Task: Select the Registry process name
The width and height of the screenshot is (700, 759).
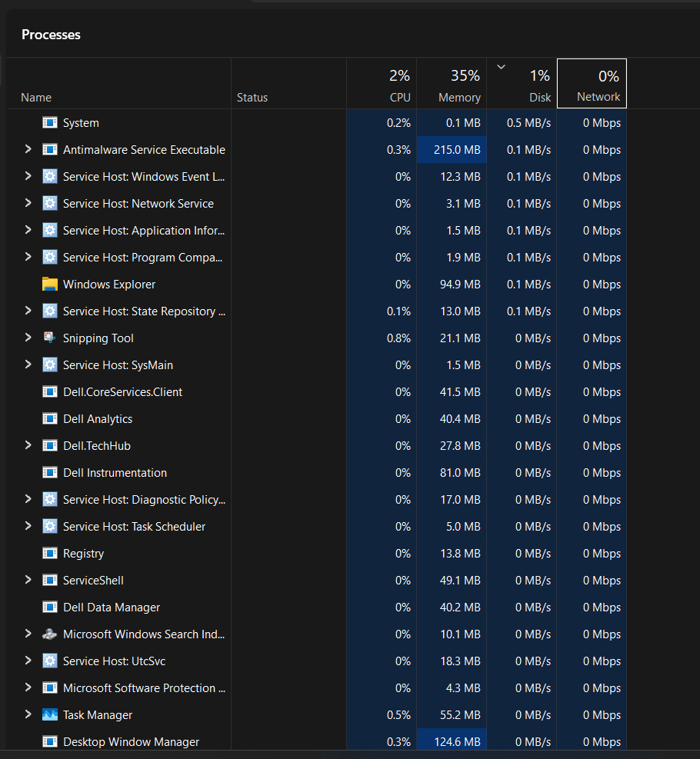Action: [x=83, y=553]
